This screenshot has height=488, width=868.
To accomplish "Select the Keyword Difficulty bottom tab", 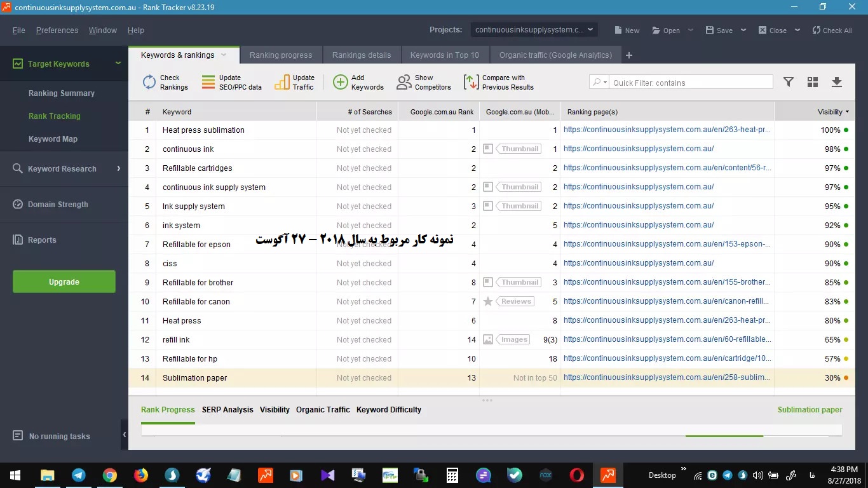I will [x=389, y=410].
